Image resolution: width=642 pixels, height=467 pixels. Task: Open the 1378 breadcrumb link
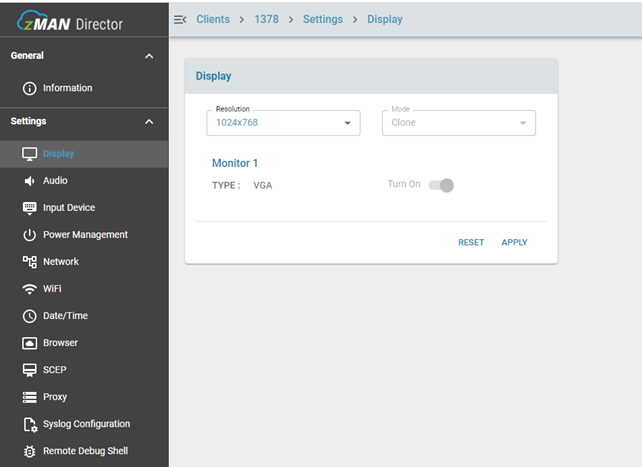[x=266, y=19]
